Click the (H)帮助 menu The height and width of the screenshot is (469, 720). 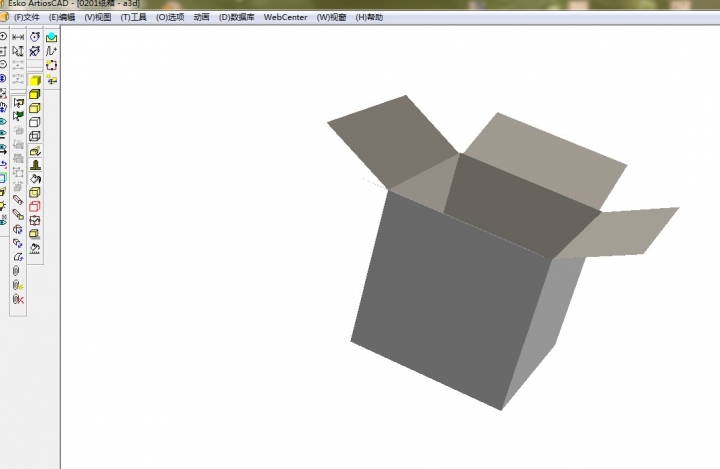[371, 17]
